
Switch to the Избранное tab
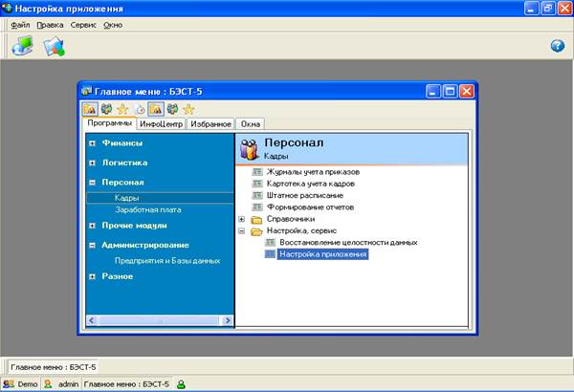(210, 124)
